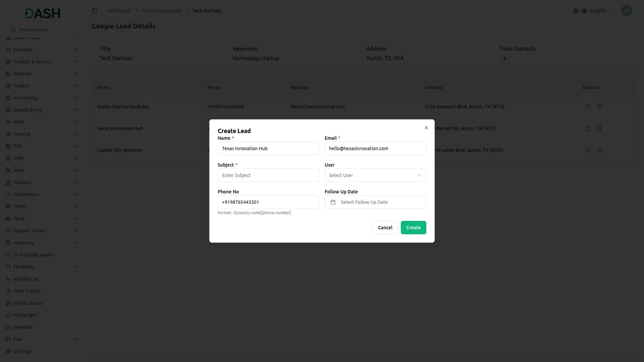Click the calendar icon in Follow Up Date
The height and width of the screenshot is (362, 644).
tap(333, 202)
